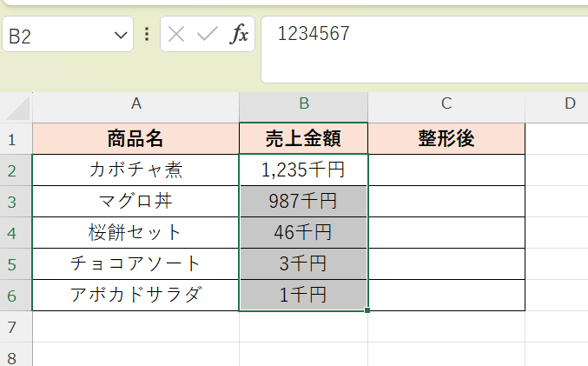The height and width of the screenshot is (366, 588).
Task: Click the Select All corner triangle
Action: [x=17, y=107]
